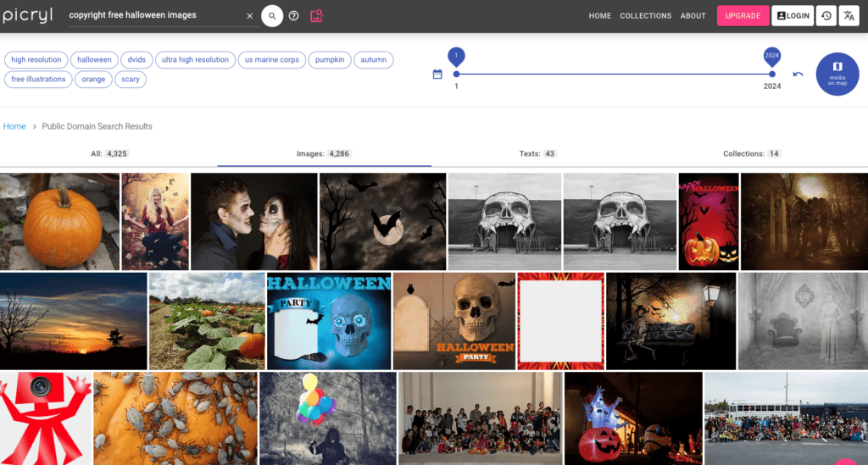This screenshot has width=868, height=465.
Task: Click the LOGIN button
Action: coord(793,16)
